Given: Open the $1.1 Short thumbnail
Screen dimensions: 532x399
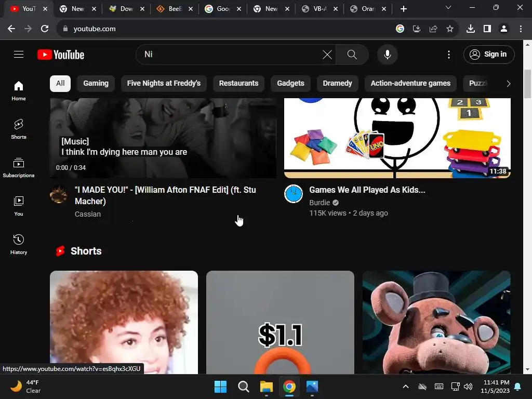Looking at the screenshot, I should [280, 322].
